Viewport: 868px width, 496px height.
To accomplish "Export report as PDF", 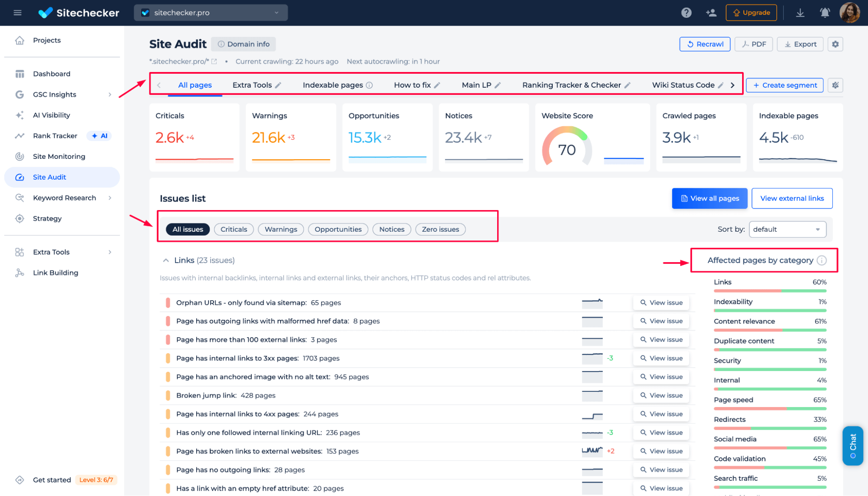I will coord(753,44).
